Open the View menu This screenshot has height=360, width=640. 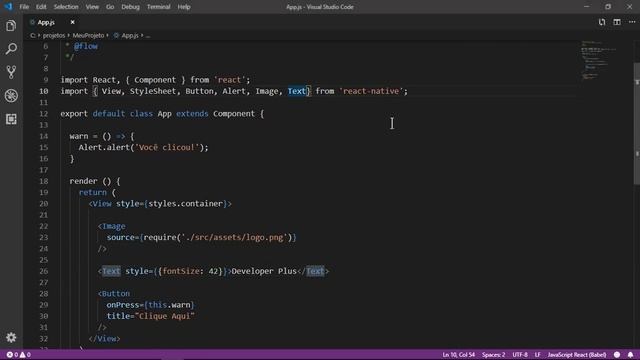pos(92,7)
